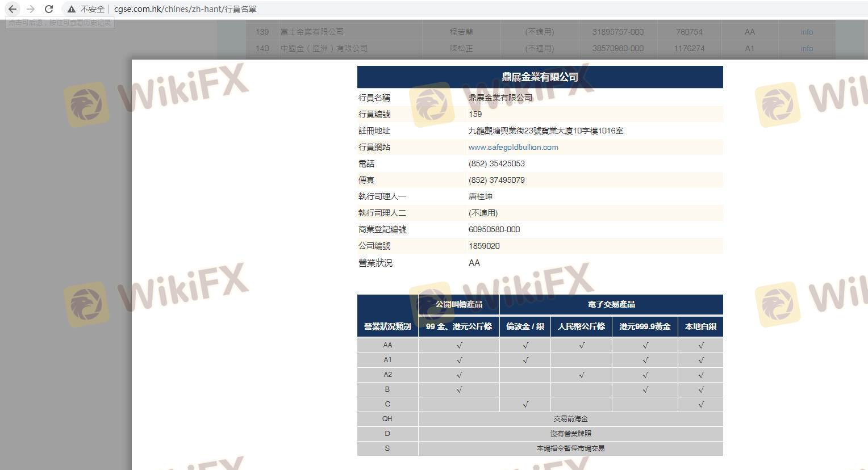The height and width of the screenshot is (470, 868).
Task: Open the info link for row 140
Action: (x=807, y=48)
